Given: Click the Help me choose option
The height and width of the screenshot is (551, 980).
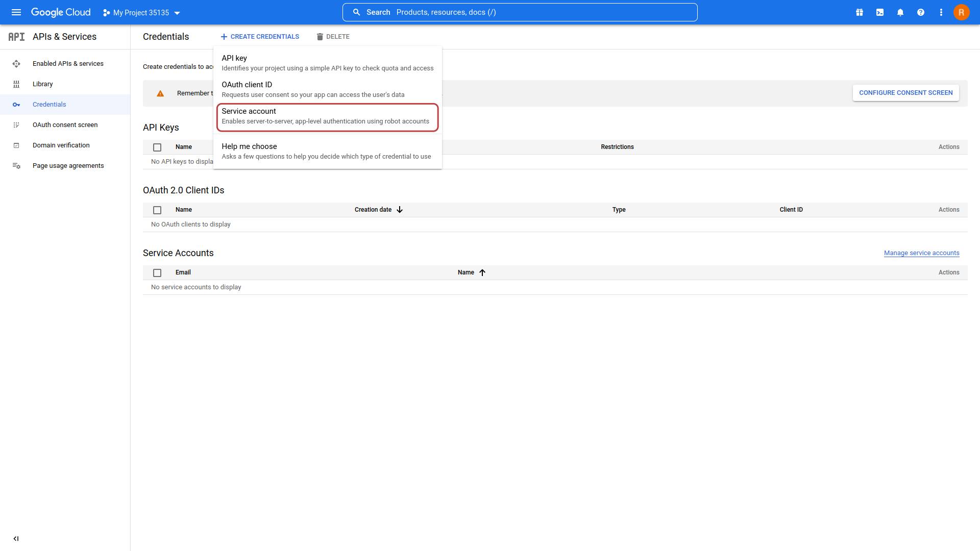Looking at the screenshot, I should (x=327, y=151).
